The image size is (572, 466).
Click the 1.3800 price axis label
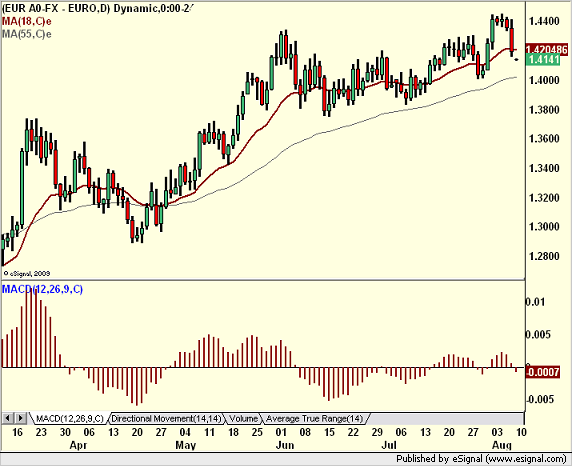point(544,109)
